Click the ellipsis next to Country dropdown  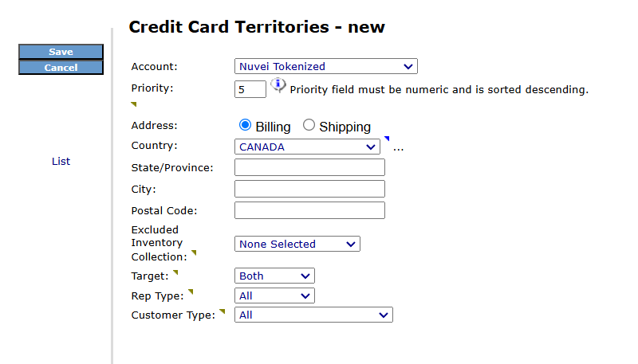pos(399,148)
